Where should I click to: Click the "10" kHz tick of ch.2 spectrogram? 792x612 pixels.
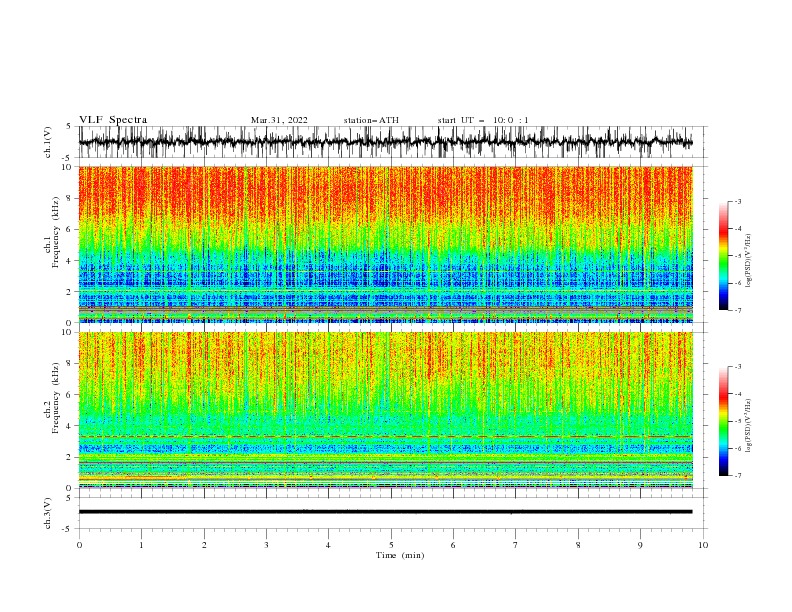67,332
